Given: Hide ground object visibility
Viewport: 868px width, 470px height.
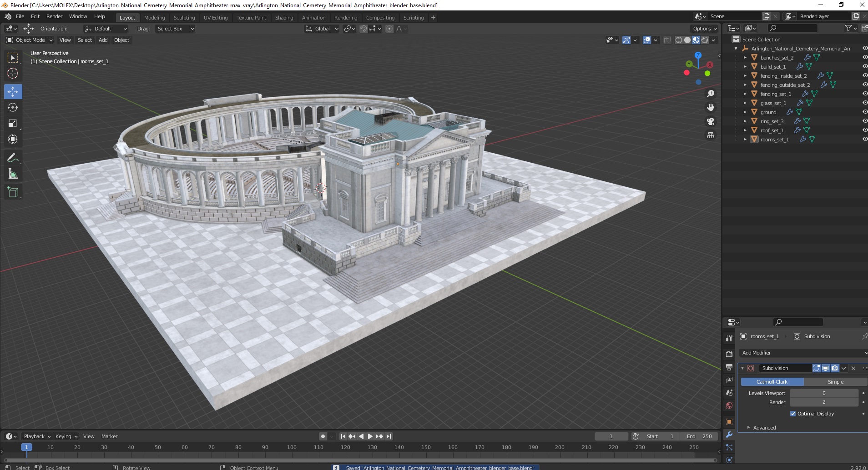Looking at the screenshot, I should click(864, 112).
